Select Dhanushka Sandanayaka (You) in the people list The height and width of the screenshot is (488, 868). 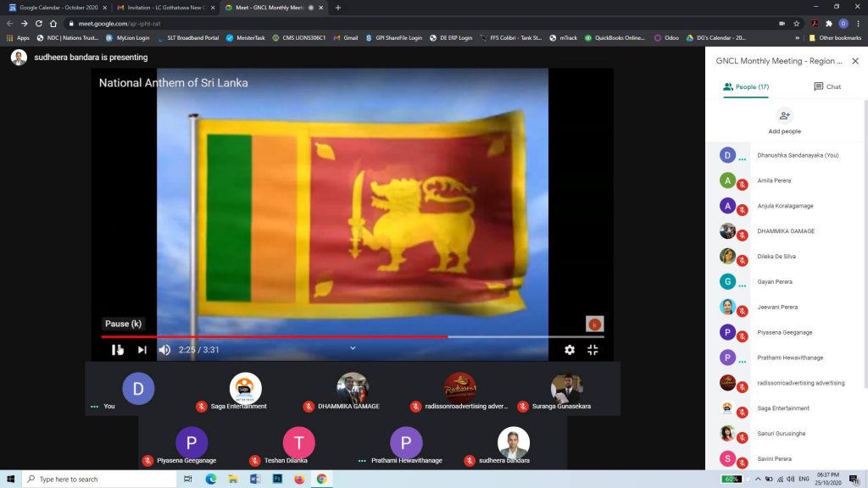[784, 156]
